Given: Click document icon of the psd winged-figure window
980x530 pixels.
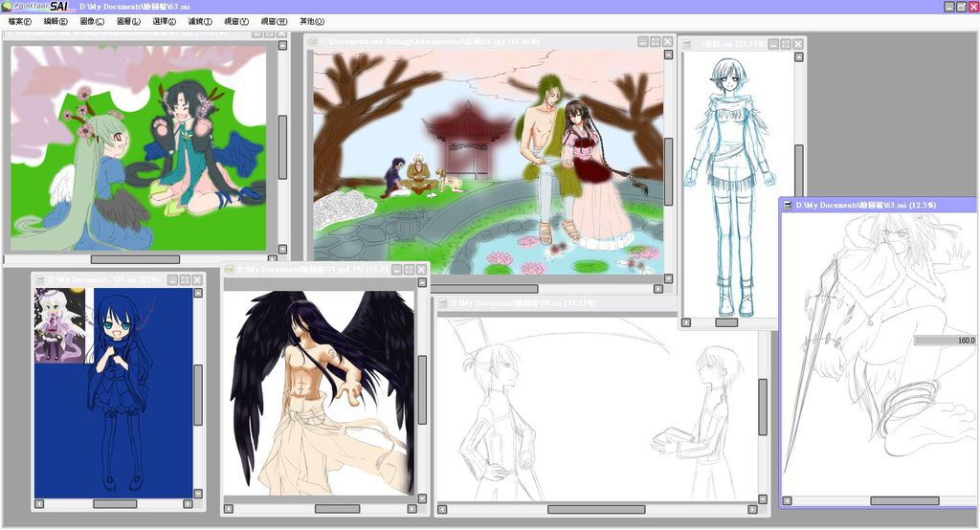Looking at the screenshot, I should click(230, 270).
